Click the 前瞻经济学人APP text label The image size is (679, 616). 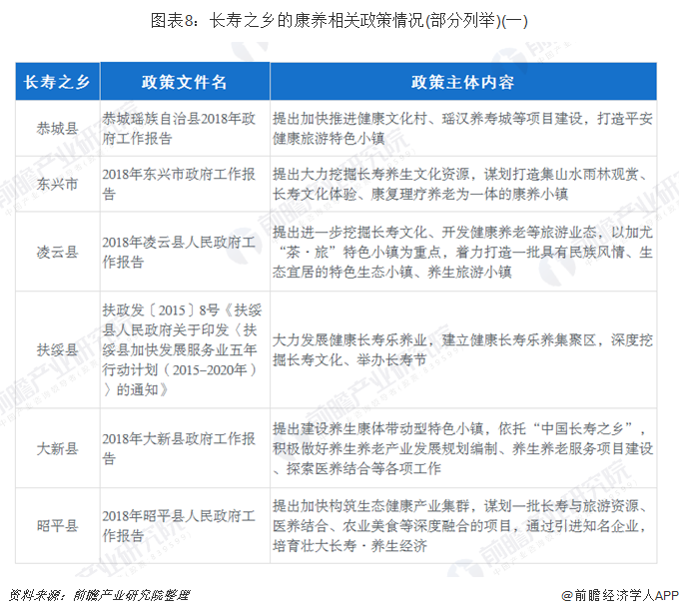[x=626, y=595]
